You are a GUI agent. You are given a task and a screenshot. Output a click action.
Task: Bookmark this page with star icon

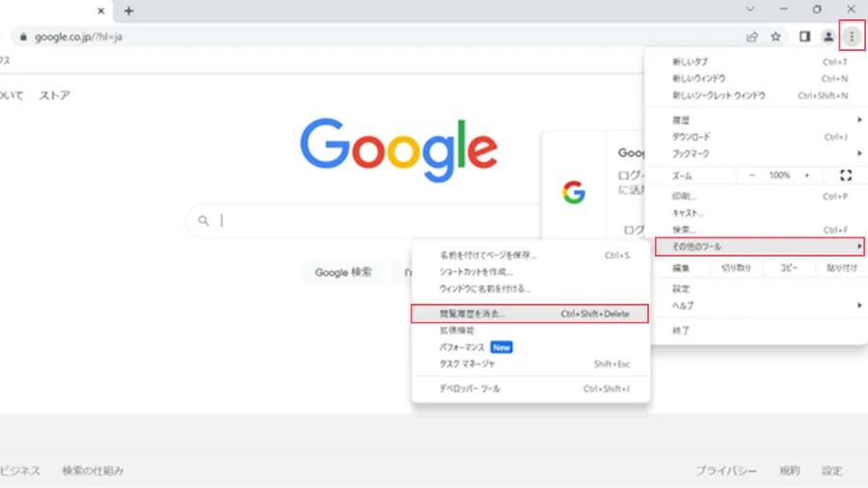coord(775,37)
